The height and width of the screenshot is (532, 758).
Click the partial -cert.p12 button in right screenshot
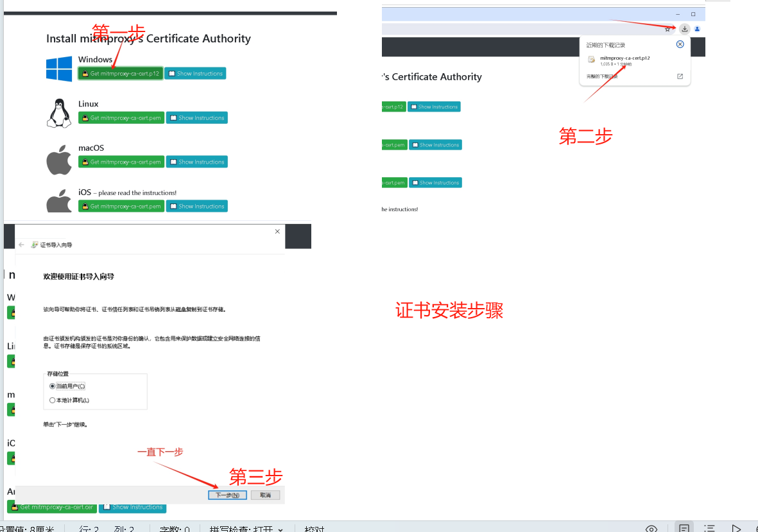pyautogui.click(x=393, y=107)
